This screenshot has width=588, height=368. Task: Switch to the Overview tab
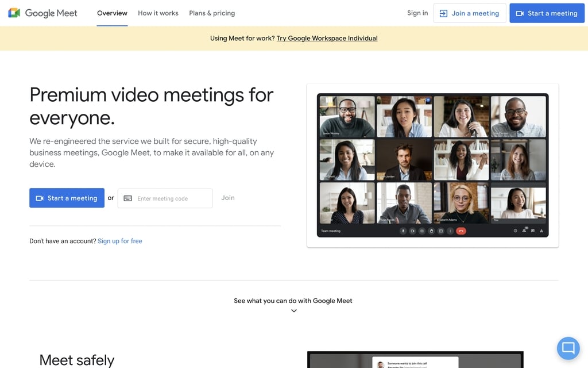pos(112,13)
